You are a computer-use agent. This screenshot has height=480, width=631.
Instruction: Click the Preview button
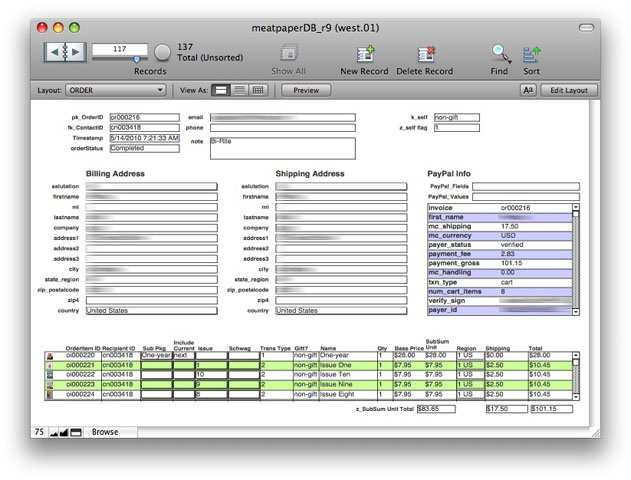pos(306,90)
